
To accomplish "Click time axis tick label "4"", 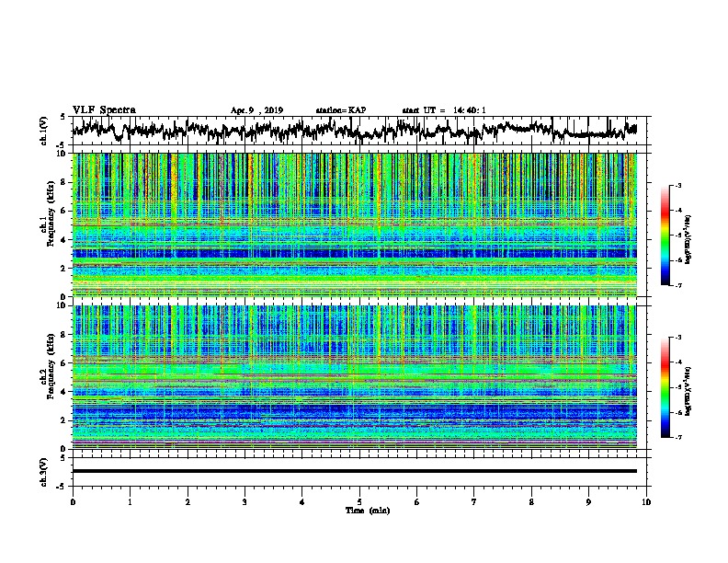I will click(302, 502).
